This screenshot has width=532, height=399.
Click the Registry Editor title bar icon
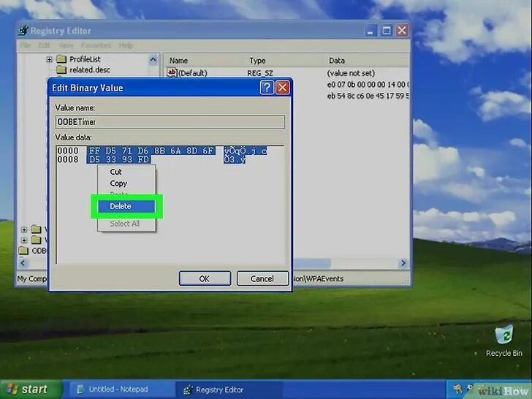tap(23, 31)
